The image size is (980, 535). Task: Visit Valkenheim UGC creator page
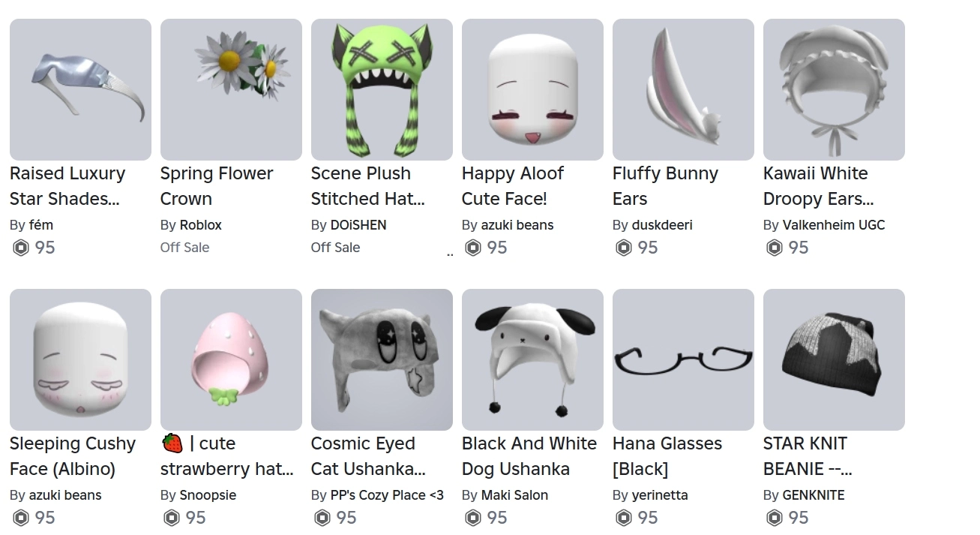834,224
